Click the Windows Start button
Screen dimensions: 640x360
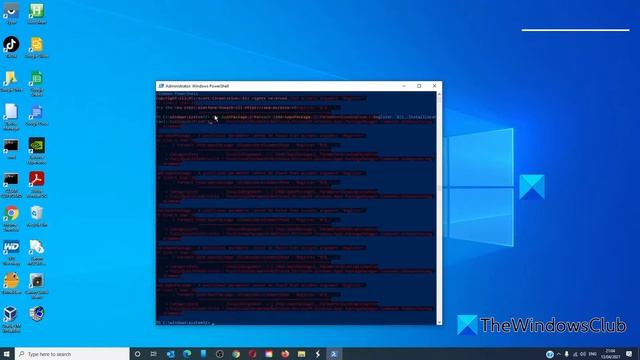(x=7, y=354)
